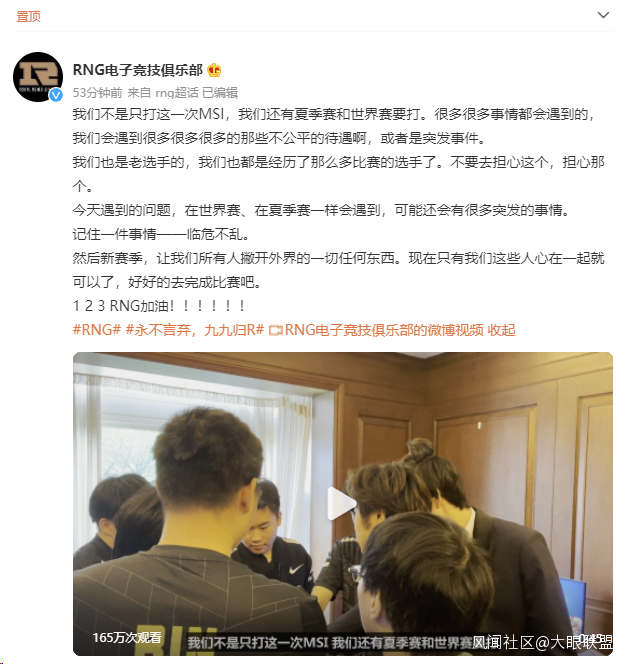Screen dimensions: 625x664
Task: Open the post options chevron menu
Action: click(603, 16)
